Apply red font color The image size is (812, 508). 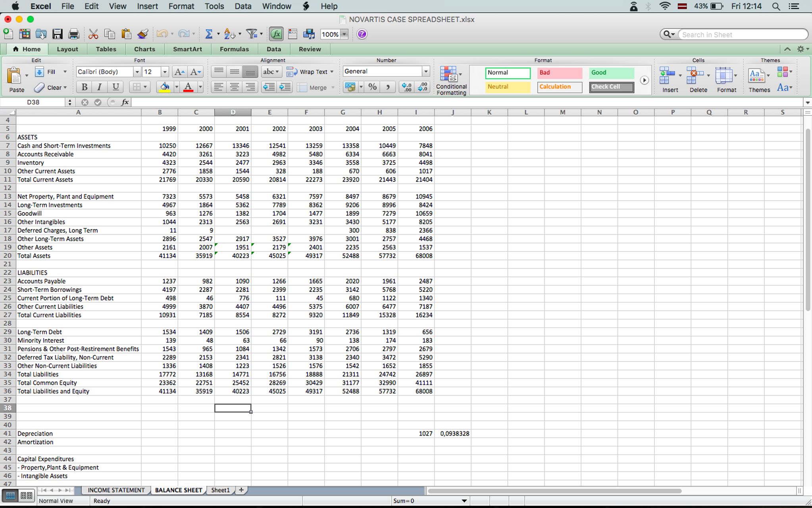pyautogui.click(x=189, y=87)
